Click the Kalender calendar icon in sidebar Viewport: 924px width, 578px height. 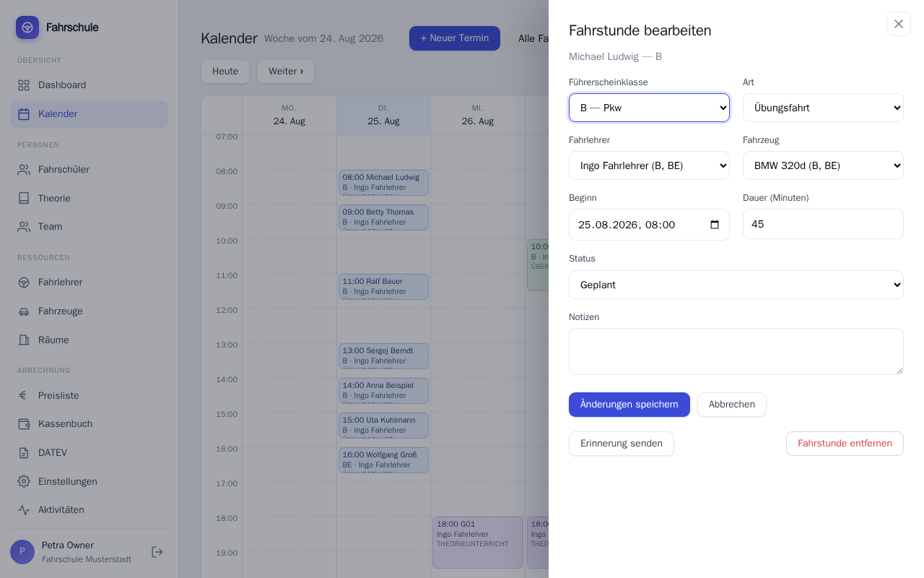[24, 114]
